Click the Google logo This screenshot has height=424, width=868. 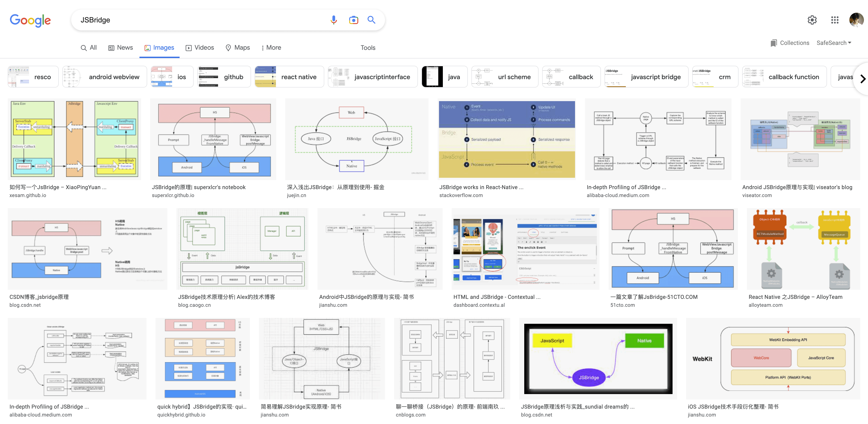pyautogui.click(x=30, y=20)
